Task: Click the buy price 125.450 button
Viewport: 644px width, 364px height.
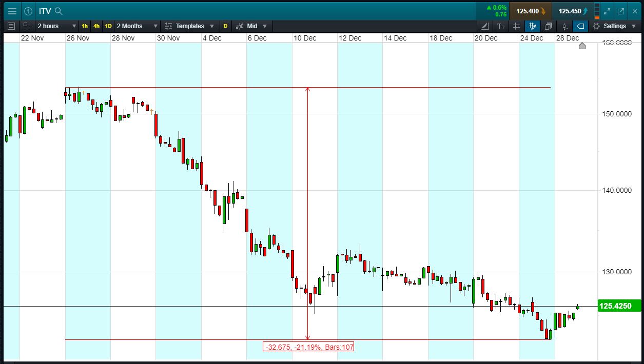Action: pos(573,11)
